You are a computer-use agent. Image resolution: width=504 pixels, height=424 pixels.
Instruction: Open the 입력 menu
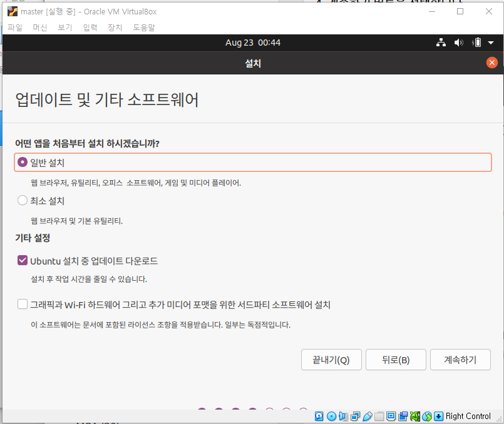click(x=90, y=28)
